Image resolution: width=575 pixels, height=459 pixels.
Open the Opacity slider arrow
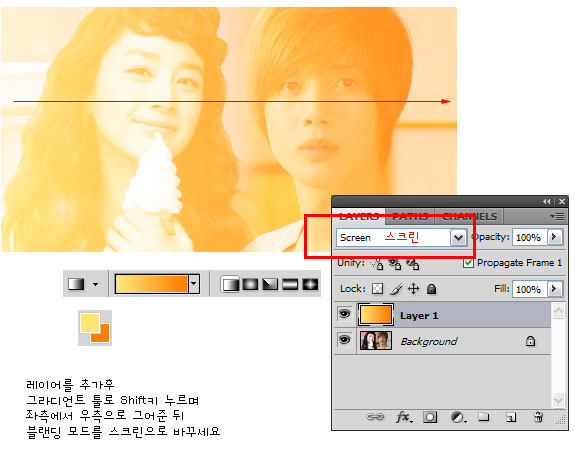tap(554, 237)
